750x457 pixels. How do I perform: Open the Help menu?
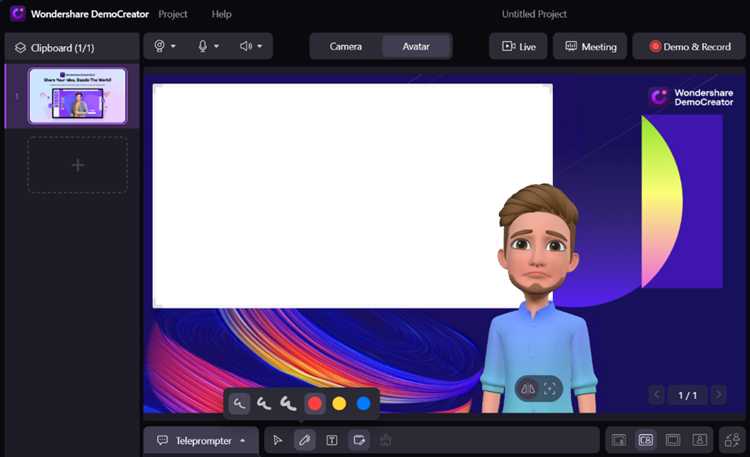point(221,14)
